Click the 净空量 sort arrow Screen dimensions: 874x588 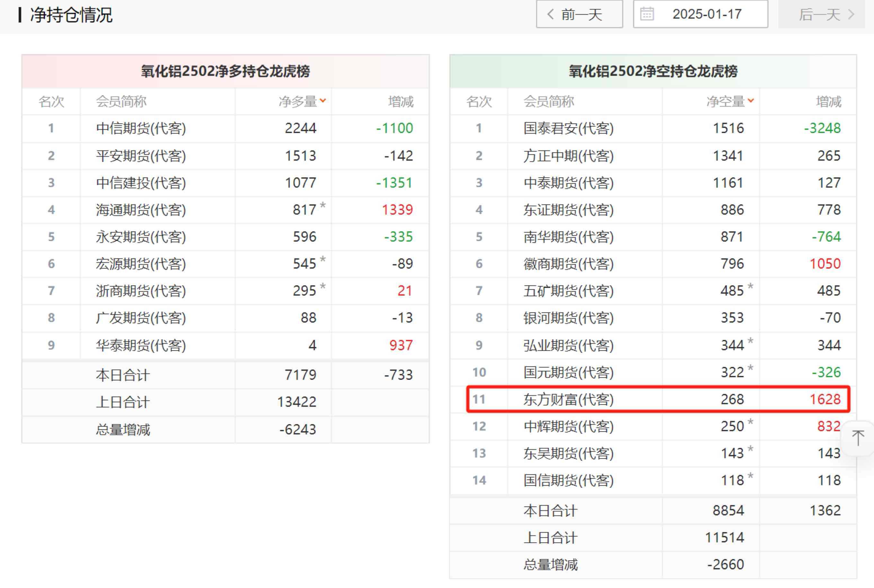751,101
